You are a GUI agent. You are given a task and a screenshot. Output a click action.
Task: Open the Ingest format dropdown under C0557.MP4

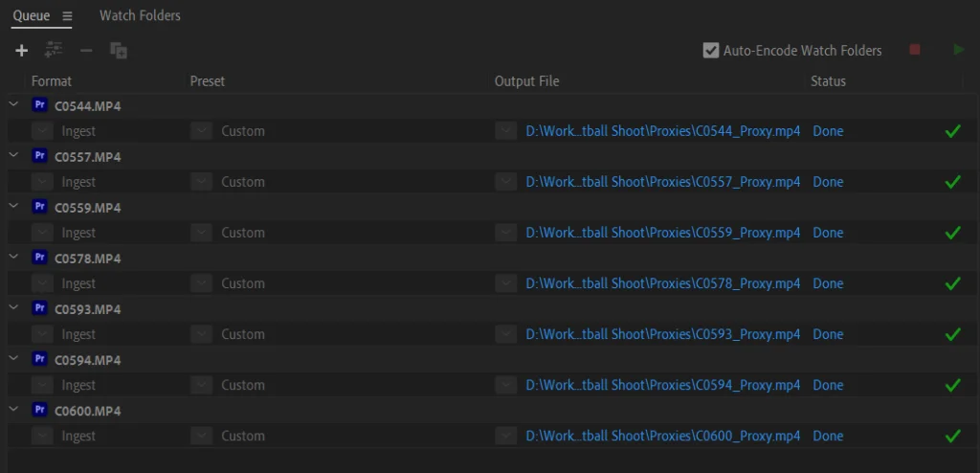tap(42, 182)
